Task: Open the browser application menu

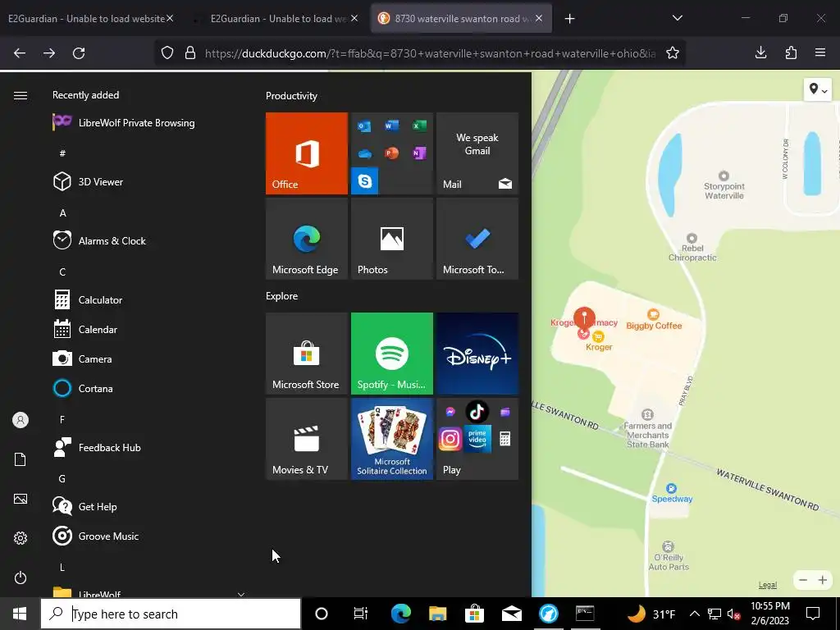Action: 820,52
